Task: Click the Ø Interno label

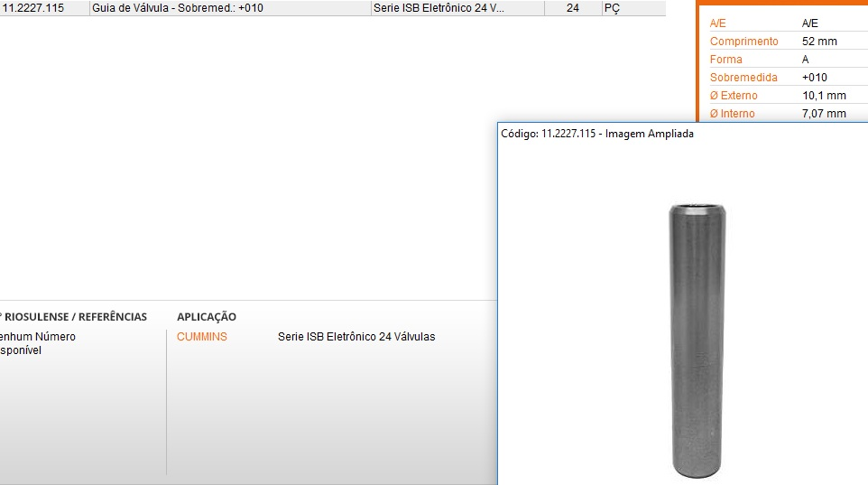Action: point(732,114)
